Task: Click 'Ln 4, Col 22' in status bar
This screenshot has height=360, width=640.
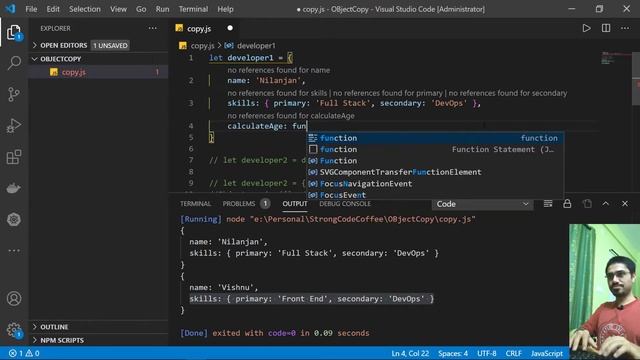Action: pyautogui.click(x=410, y=353)
